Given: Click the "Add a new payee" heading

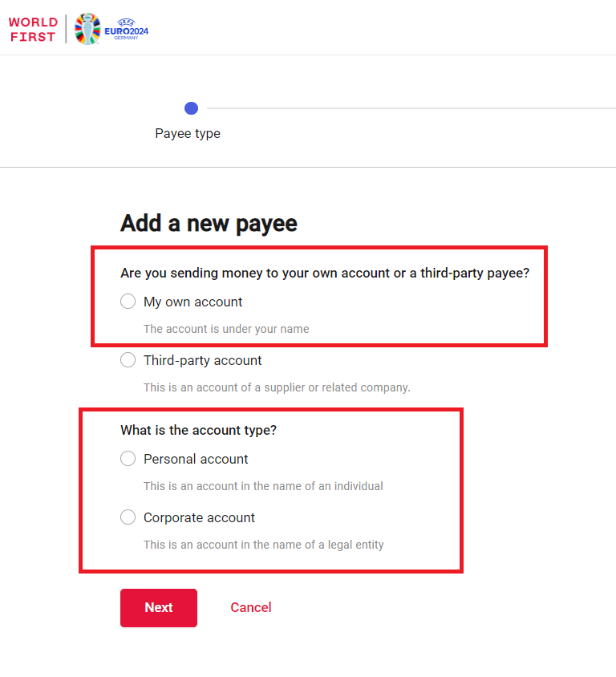Looking at the screenshot, I should pos(209,223).
